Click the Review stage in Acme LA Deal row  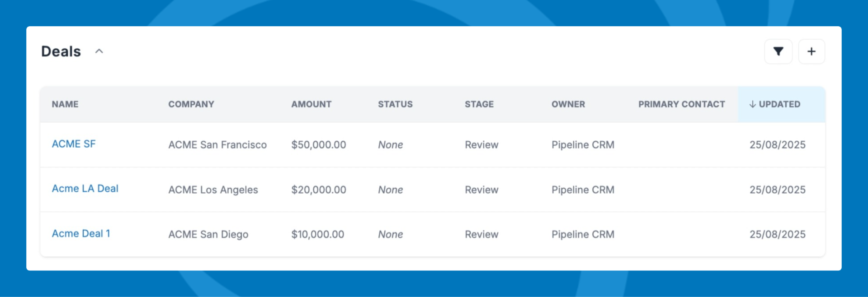point(481,190)
